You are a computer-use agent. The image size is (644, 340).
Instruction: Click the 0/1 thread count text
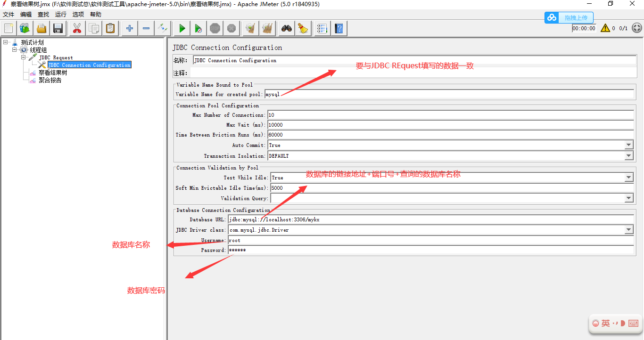pos(623,28)
